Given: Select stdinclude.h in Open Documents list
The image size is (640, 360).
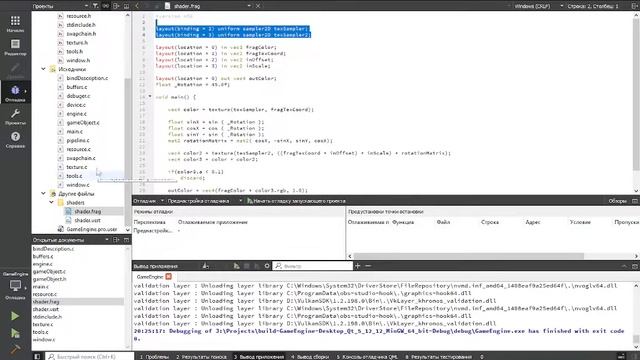Looking at the screenshot, I should point(47,316).
